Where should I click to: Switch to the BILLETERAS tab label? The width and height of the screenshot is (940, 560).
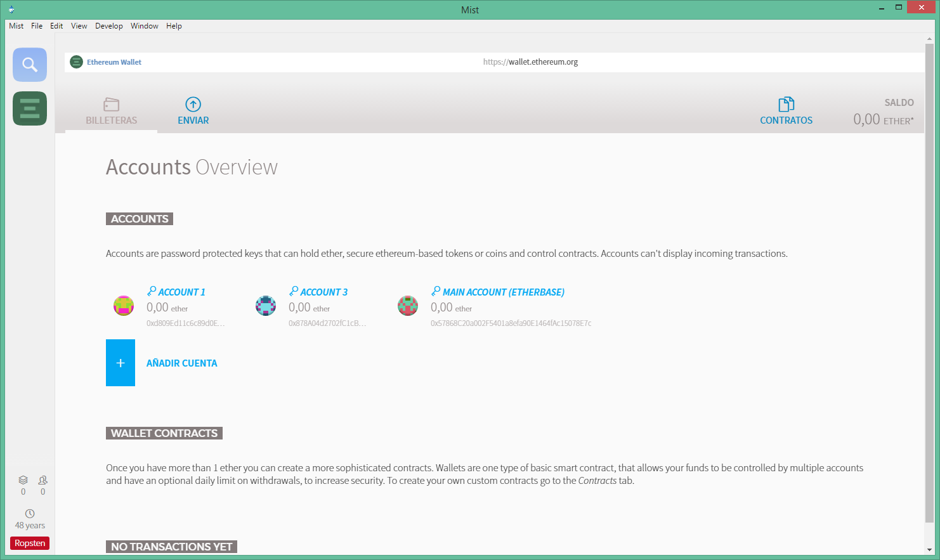(x=112, y=120)
